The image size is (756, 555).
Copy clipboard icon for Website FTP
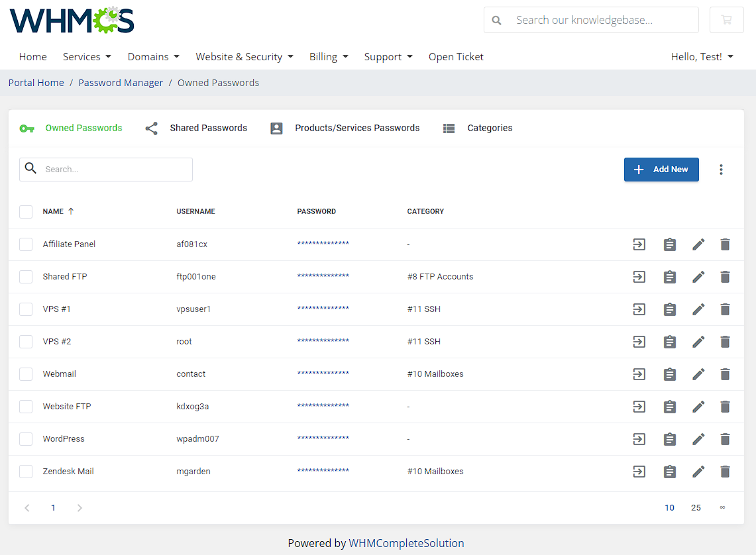(x=670, y=407)
